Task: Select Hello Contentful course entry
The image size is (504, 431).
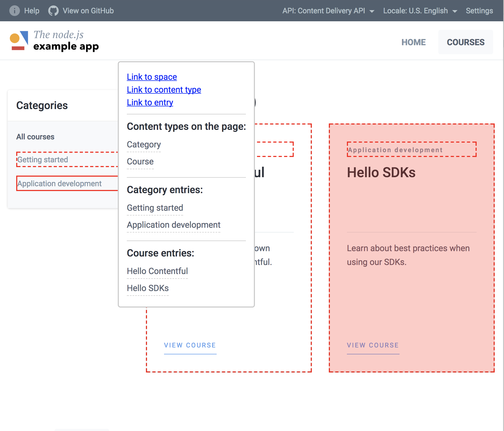Action: point(157,271)
